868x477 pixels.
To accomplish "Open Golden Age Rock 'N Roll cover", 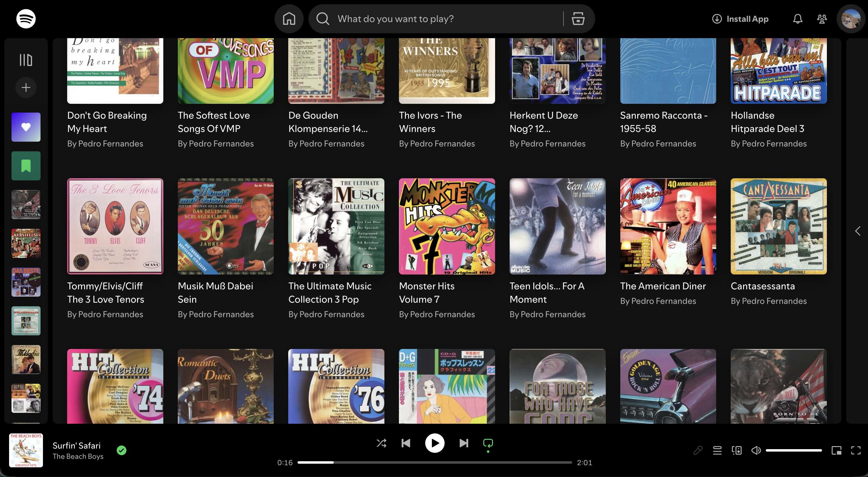I will [x=668, y=386].
